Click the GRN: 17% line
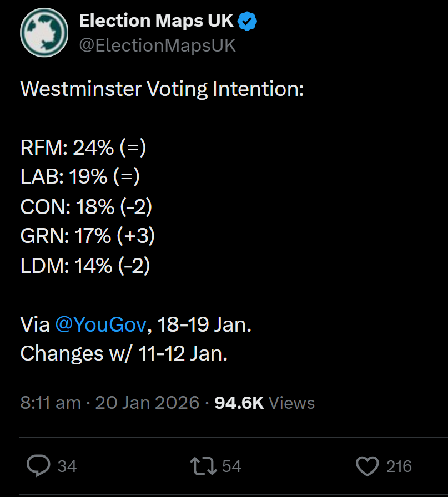This screenshot has height=497, width=448. click(x=87, y=236)
